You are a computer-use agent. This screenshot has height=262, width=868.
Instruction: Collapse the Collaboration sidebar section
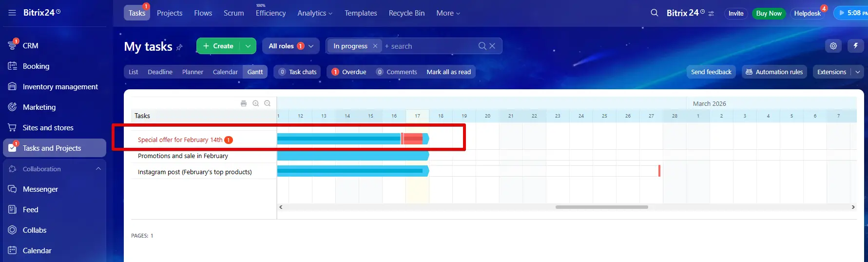[x=98, y=169]
